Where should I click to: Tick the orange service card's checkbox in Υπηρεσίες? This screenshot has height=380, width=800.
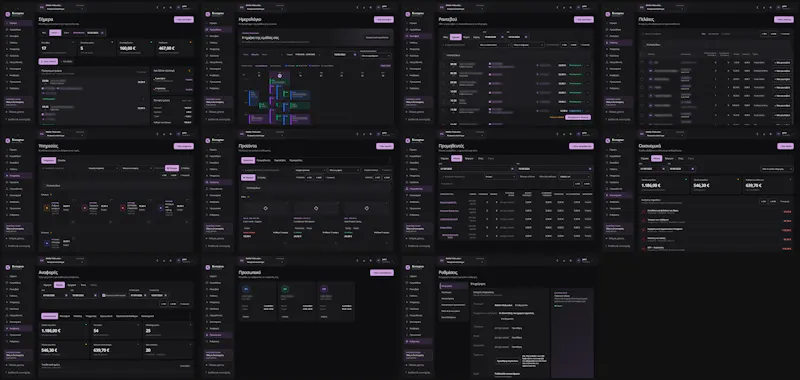[74, 200]
